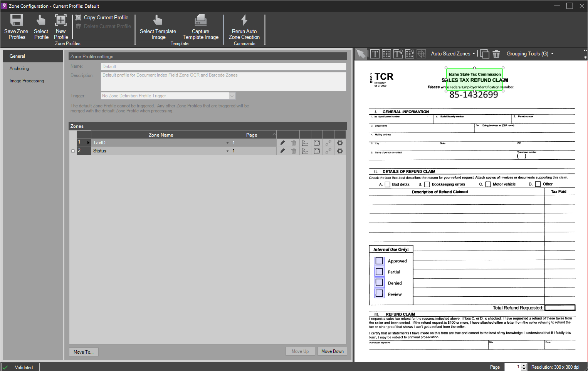Open the Trigger combo box arrow
This screenshot has height=371, width=588.
pos(232,95)
